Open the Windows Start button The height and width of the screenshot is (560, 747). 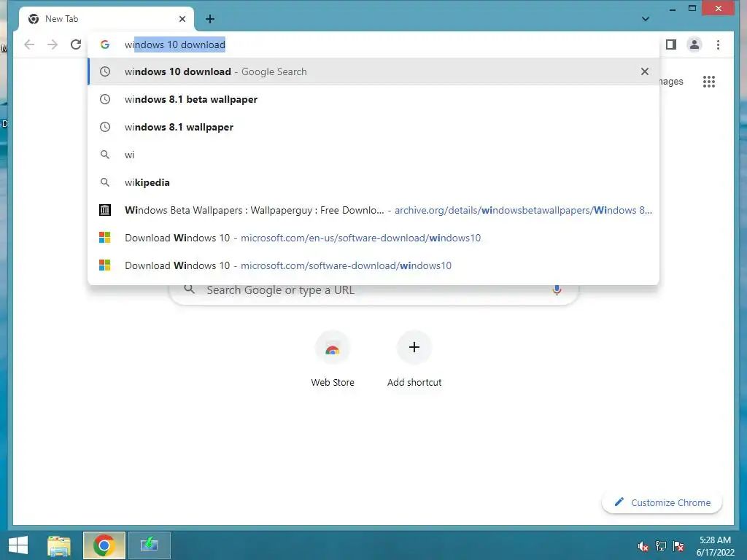click(x=18, y=545)
